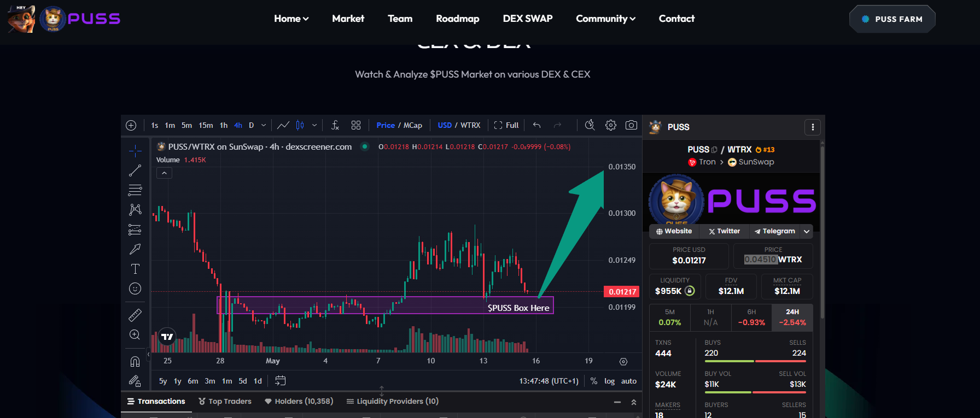Select candlestick chart style

coord(300,125)
